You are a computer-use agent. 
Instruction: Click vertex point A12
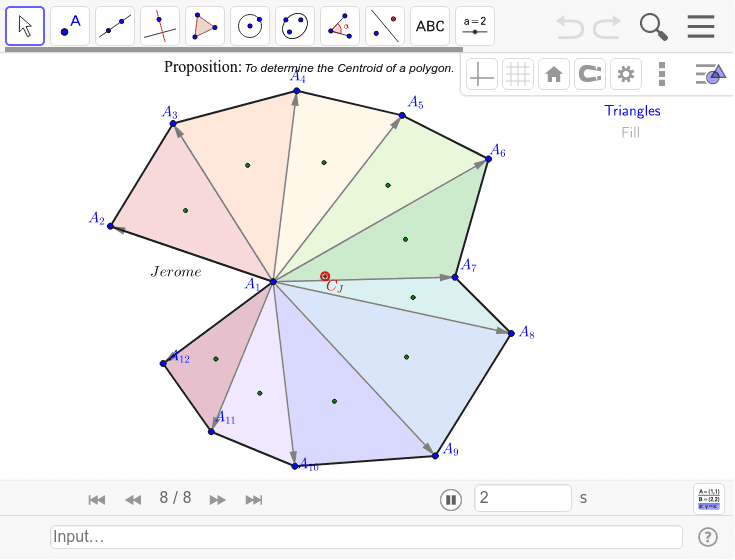[x=163, y=364]
